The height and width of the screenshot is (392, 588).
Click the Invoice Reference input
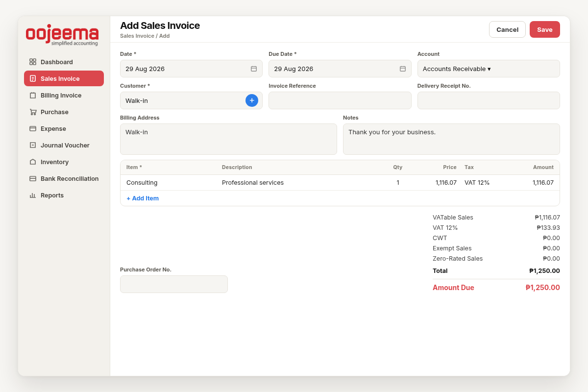[340, 100]
